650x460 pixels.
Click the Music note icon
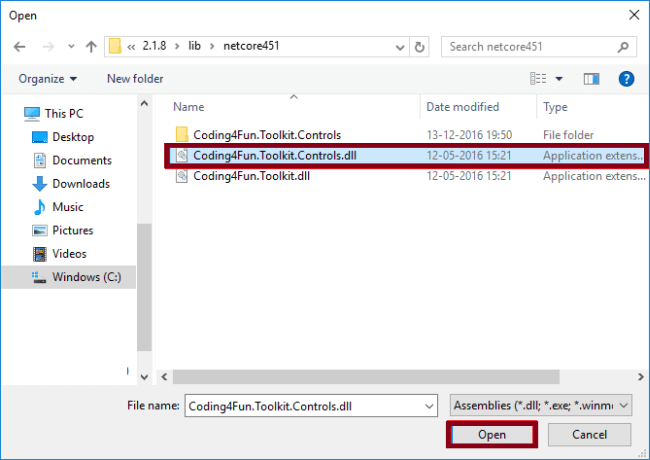click(x=39, y=207)
